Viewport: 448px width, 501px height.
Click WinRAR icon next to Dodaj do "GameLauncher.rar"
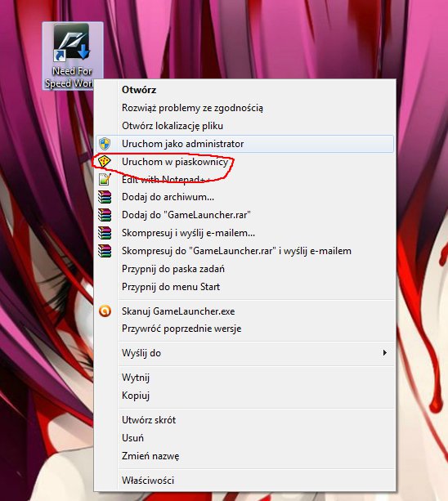(x=105, y=215)
